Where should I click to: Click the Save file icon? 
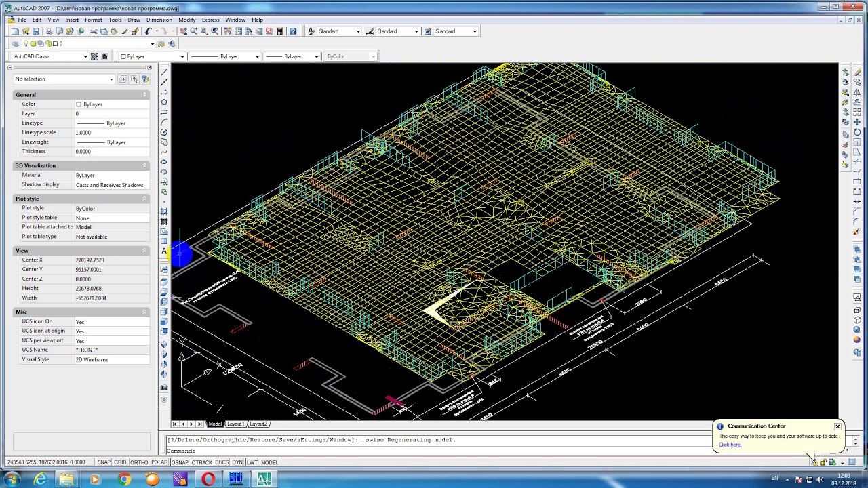37,31
